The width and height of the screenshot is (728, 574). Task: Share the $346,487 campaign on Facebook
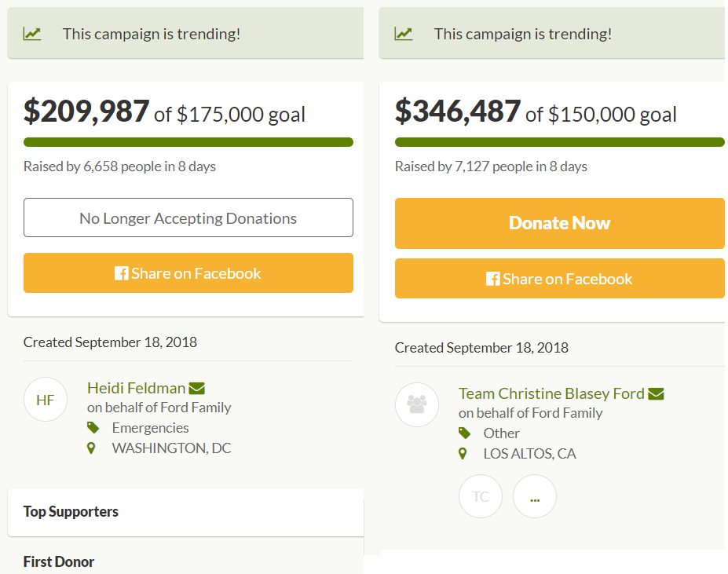point(559,279)
